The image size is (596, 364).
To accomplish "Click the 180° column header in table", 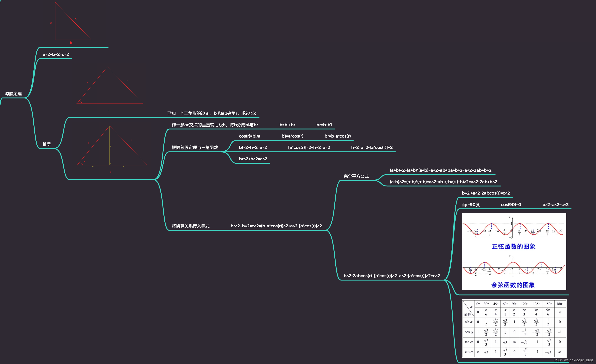I will pyautogui.click(x=560, y=304).
